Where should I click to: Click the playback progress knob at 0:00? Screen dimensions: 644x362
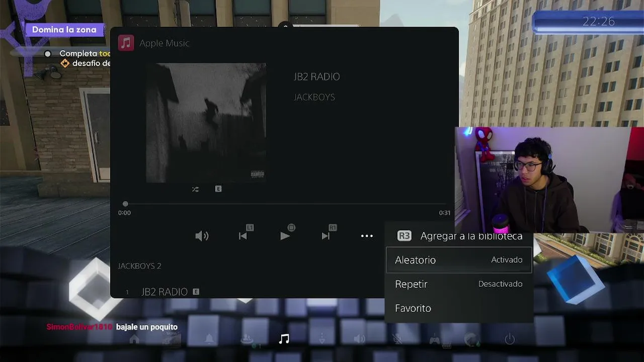(x=125, y=204)
